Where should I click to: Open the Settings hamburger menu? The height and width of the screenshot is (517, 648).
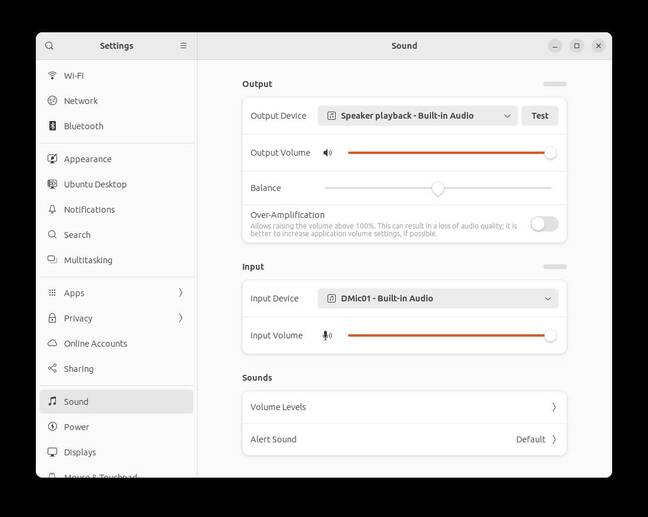(x=183, y=46)
